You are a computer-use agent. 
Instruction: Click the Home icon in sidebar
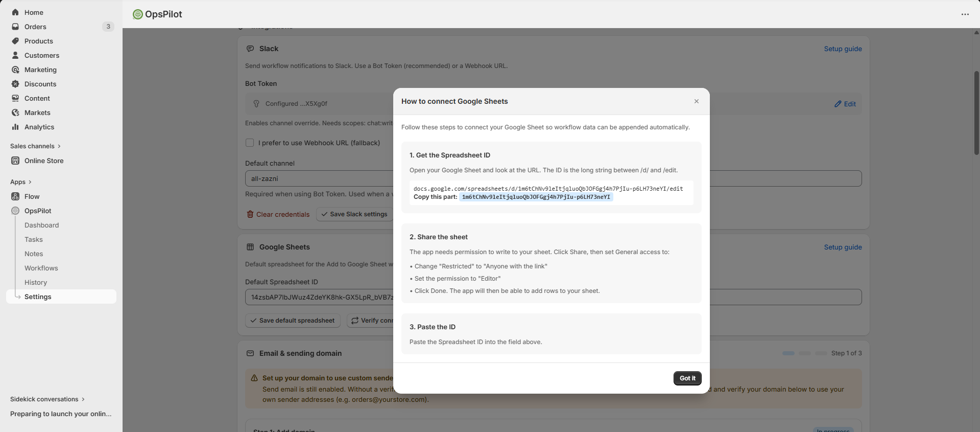click(15, 12)
